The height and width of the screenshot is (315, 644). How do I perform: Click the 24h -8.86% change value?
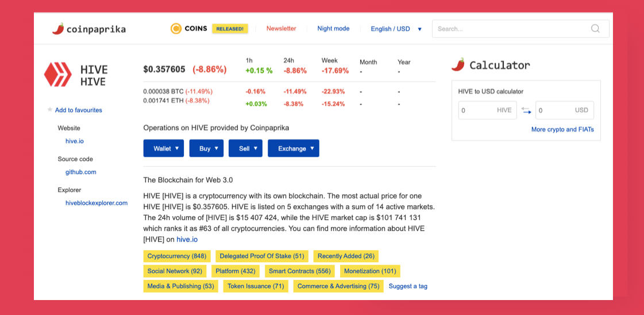click(x=295, y=71)
